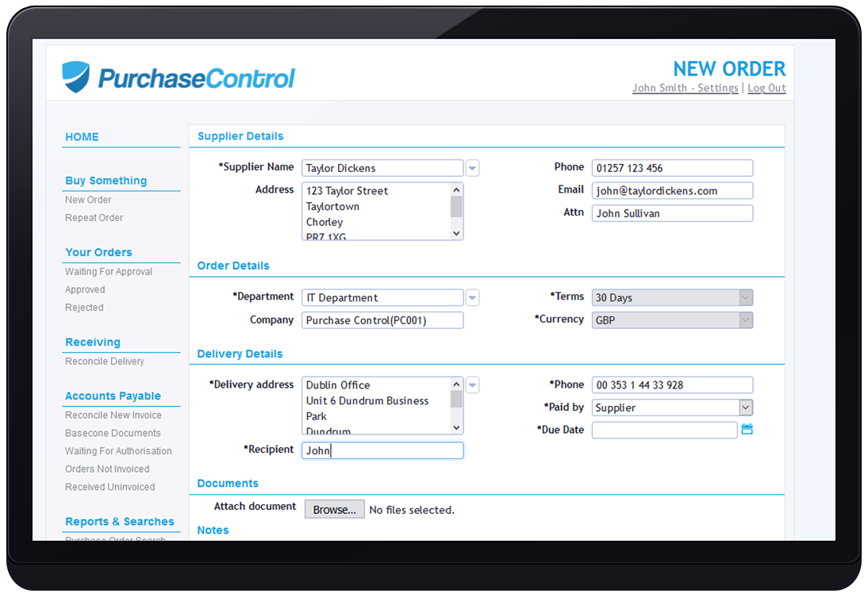Open Reconcile New Invoice link
The height and width of the screenshot is (597, 868).
coord(113,415)
